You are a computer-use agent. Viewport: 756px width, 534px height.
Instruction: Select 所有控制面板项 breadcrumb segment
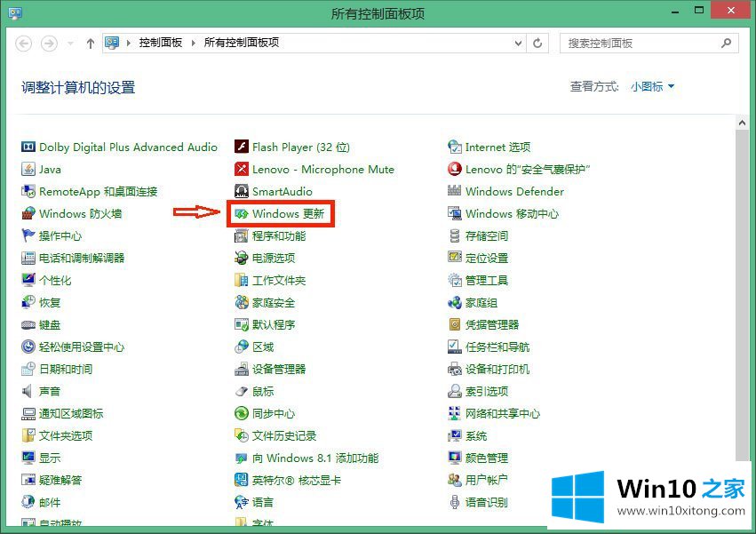point(242,43)
